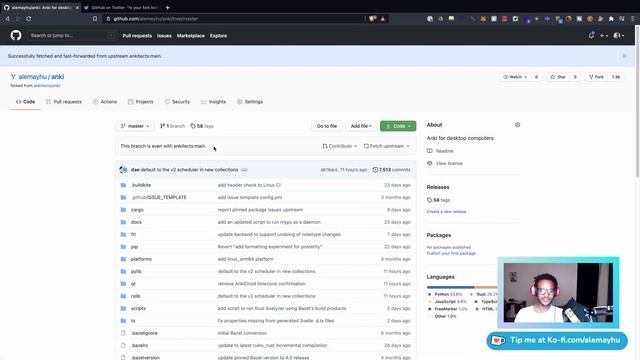Open the notifications bell in GitHub header
The height and width of the screenshot is (360, 640).
point(591,36)
